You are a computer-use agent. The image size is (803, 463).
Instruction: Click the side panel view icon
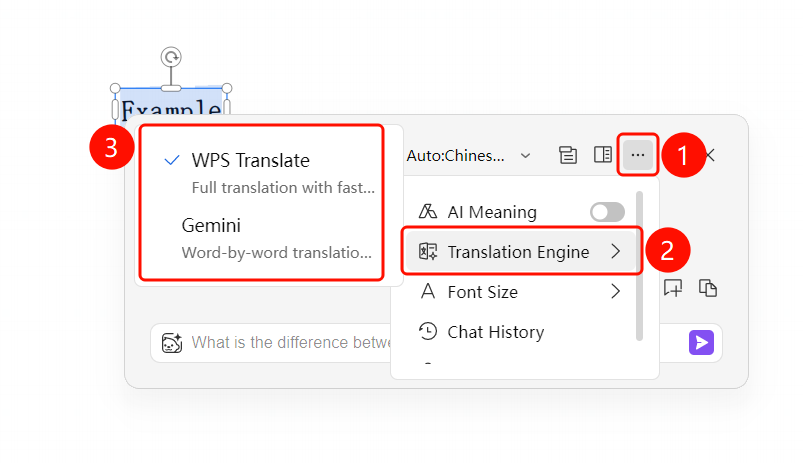click(x=603, y=154)
